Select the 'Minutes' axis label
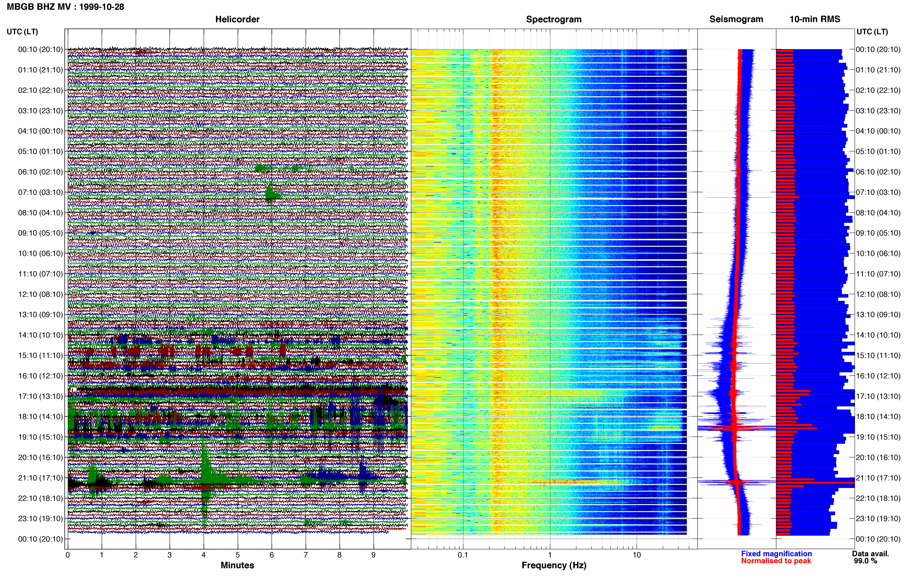924x578 pixels. pos(237,565)
